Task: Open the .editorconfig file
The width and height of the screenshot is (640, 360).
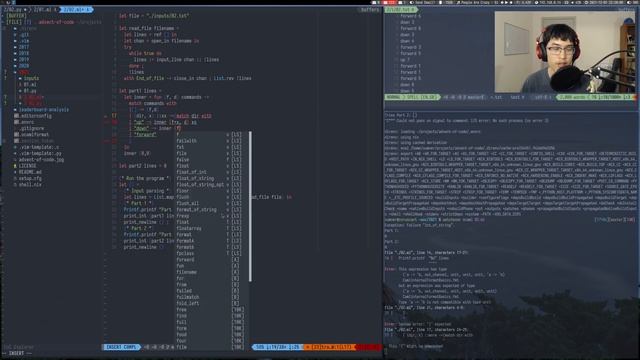Action: click(35, 116)
